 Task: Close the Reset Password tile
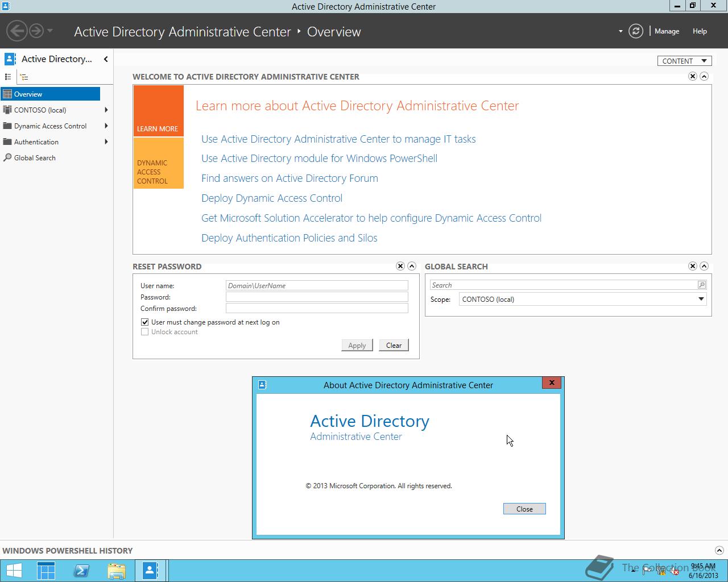click(400, 266)
